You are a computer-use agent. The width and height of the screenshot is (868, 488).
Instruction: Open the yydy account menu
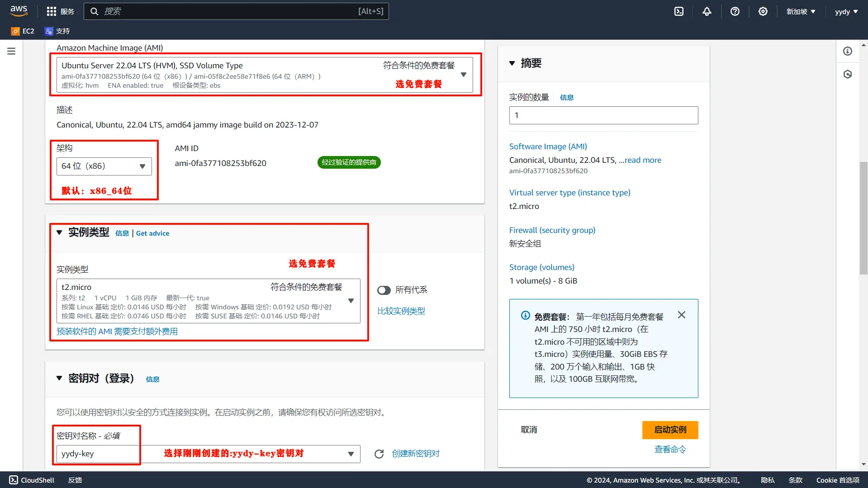click(846, 11)
